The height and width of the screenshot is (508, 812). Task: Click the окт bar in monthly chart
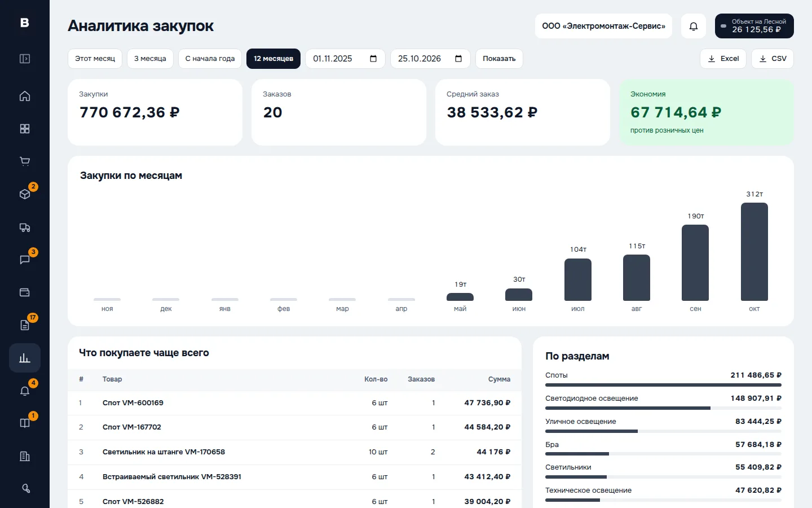[x=754, y=252]
